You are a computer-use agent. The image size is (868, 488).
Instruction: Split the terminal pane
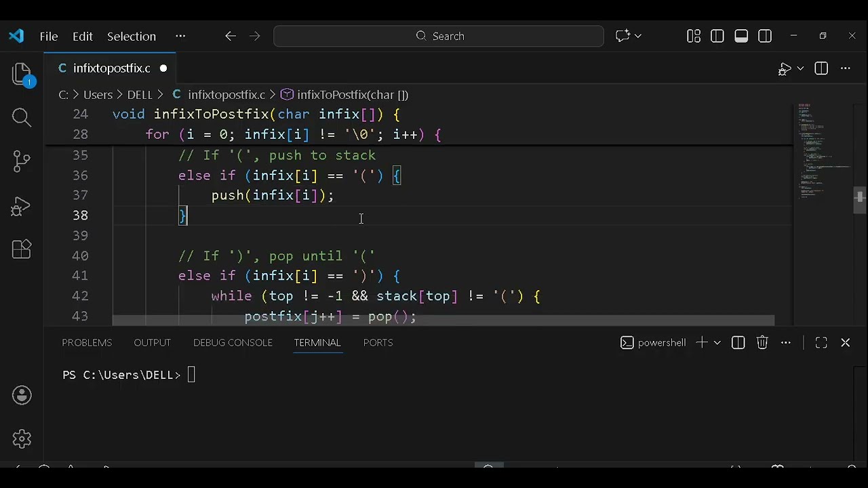pos(738,343)
